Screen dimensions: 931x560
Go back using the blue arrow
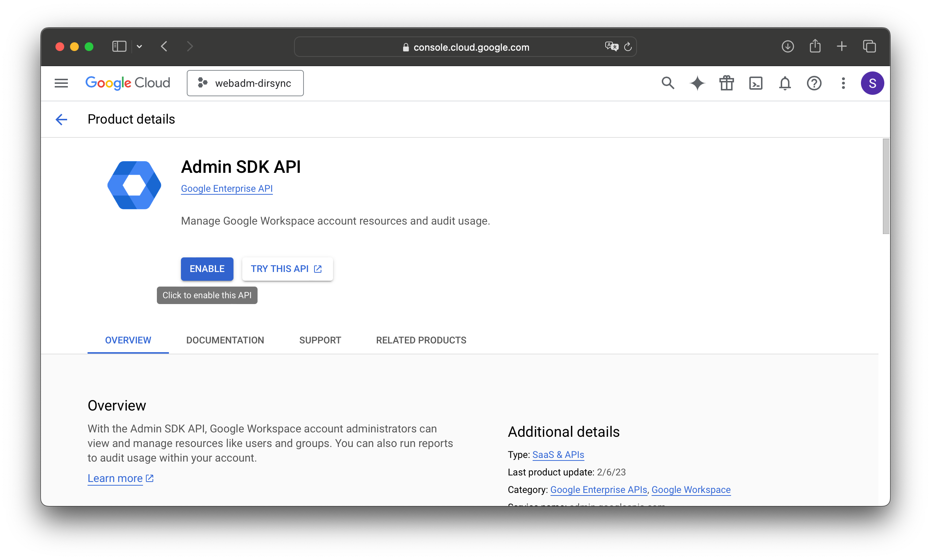(x=61, y=119)
